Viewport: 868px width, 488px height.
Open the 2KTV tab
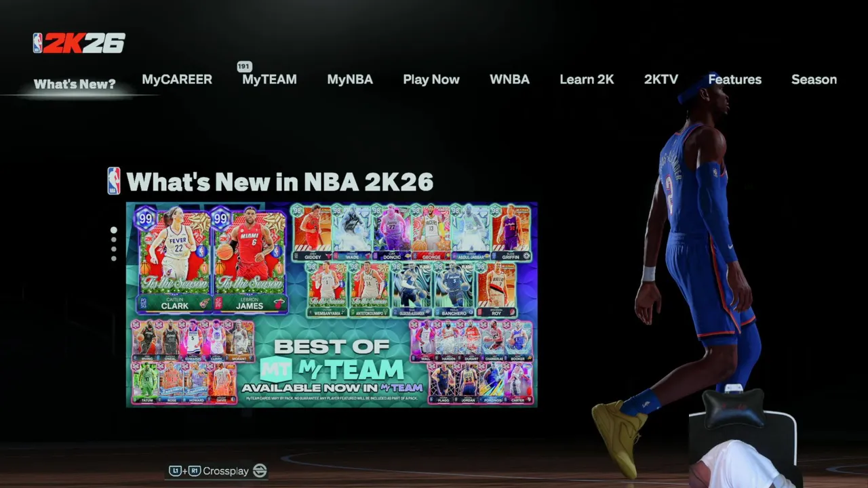pos(661,79)
